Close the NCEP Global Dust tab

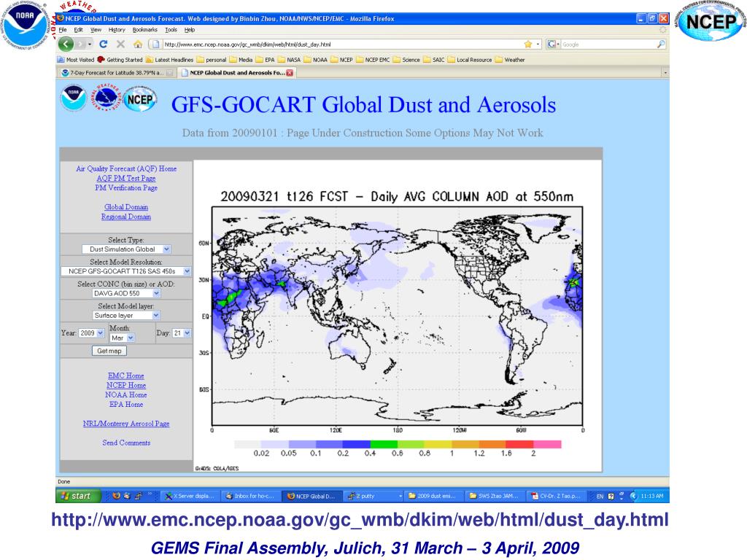(289, 73)
